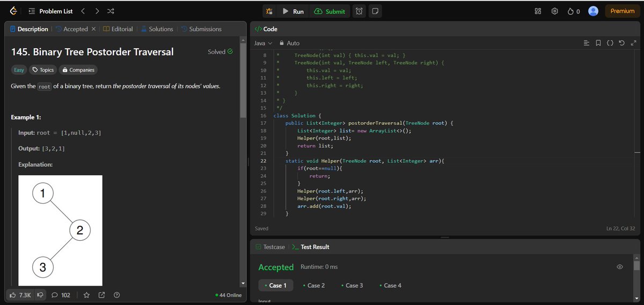View the streak flame counter
The width and height of the screenshot is (644, 305).
click(x=574, y=11)
